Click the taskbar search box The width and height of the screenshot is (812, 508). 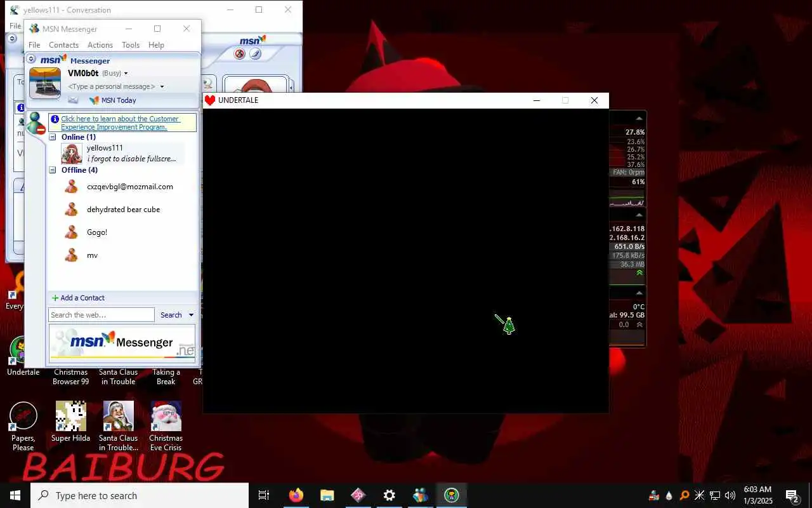[x=140, y=495]
